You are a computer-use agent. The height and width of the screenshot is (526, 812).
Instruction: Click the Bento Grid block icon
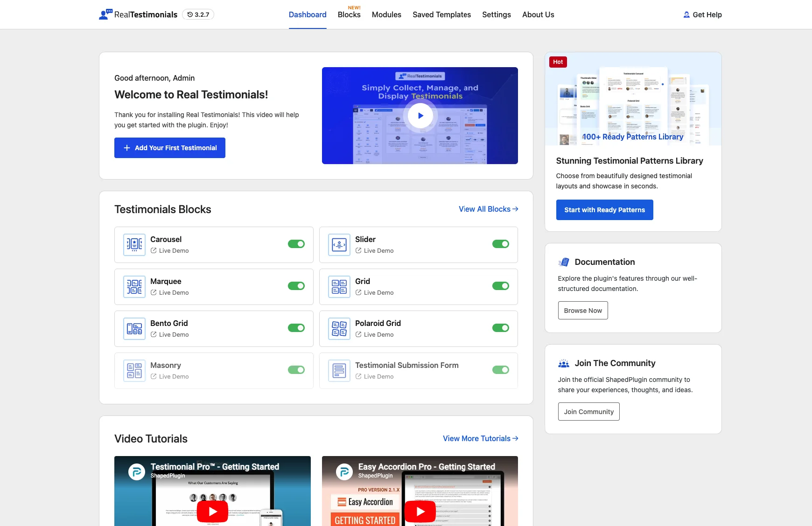pyautogui.click(x=134, y=329)
